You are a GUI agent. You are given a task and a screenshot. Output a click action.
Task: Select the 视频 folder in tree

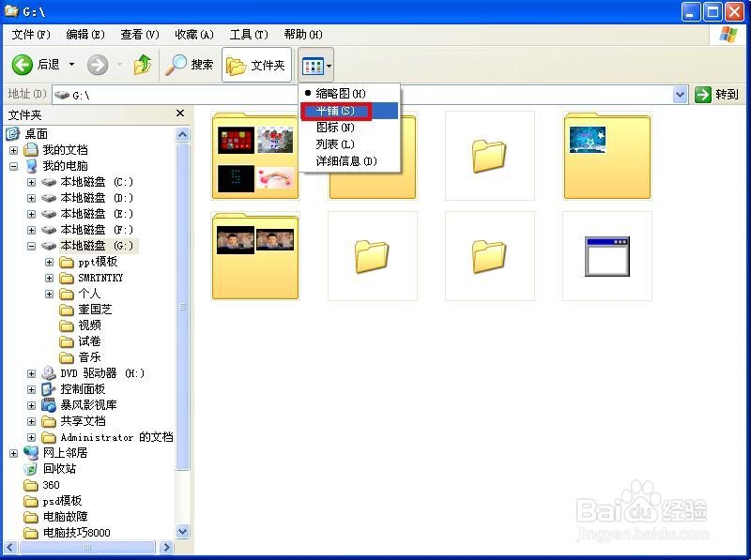coord(80,325)
